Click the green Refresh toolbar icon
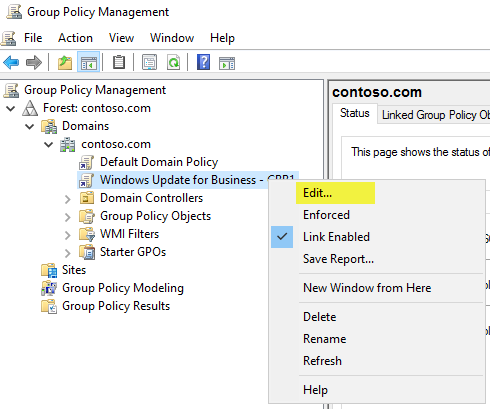This screenshot has height=409, width=490. [173, 62]
